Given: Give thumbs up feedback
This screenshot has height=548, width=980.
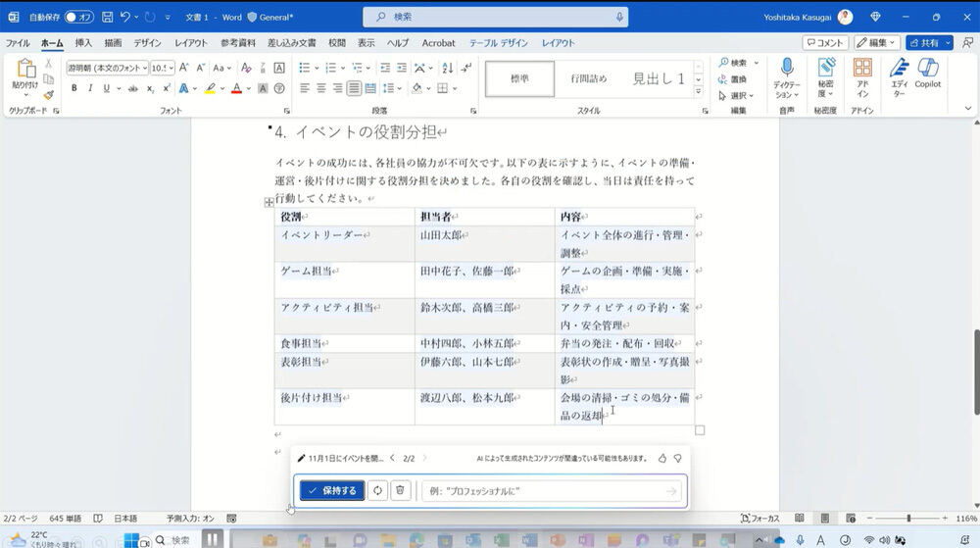Looking at the screenshot, I should (x=661, y=458).
